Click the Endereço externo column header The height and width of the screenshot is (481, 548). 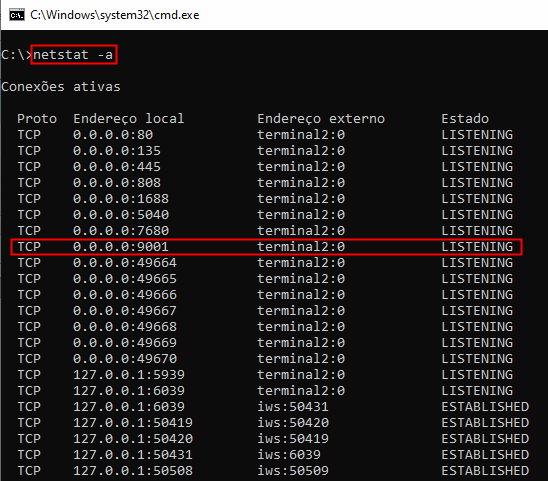coord(321,119)
